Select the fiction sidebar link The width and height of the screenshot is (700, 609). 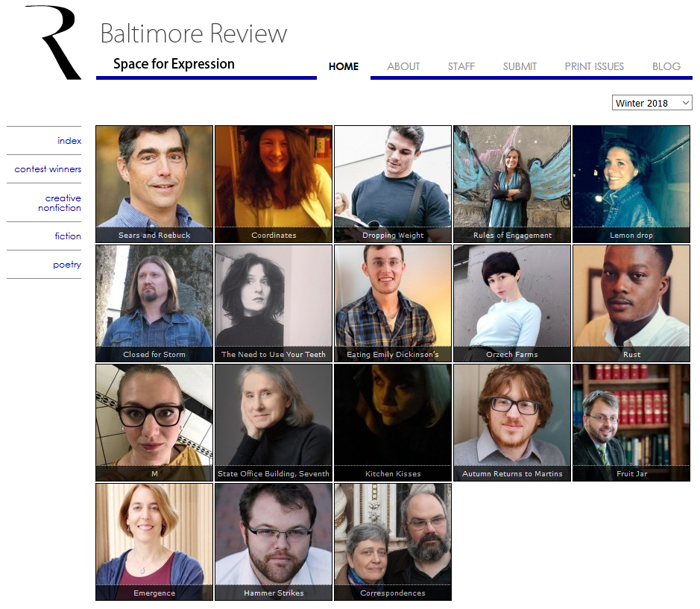(x=68, y=236)
